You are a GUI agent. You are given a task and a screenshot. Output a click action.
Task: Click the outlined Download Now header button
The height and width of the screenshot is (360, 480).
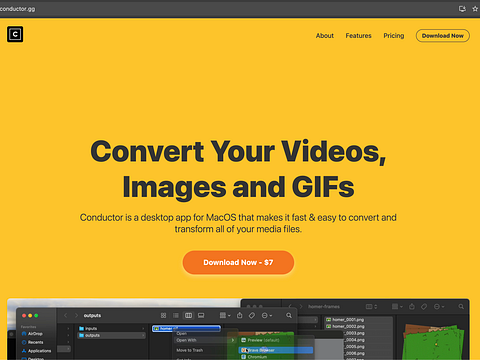443,36
